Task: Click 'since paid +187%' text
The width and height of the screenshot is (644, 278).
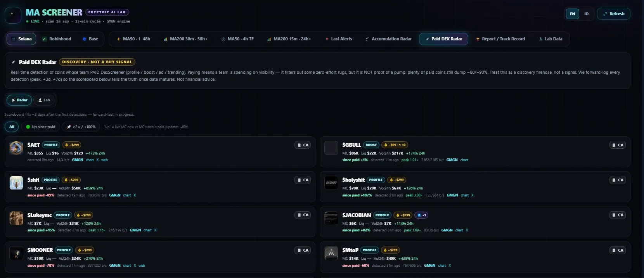Action: point(357,195)
